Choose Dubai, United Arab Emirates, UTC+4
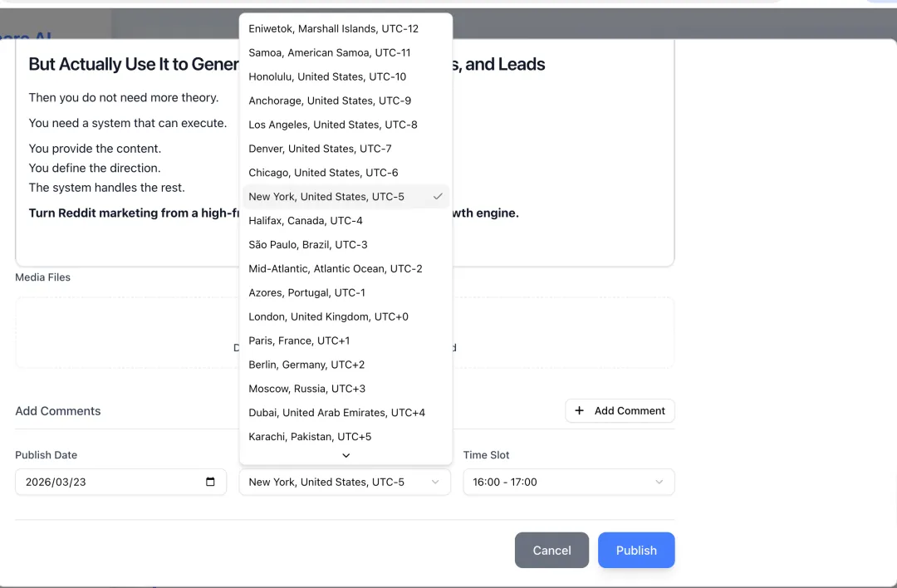The width and height of the screenshot is (897, 588). click(x=346, y=413)
